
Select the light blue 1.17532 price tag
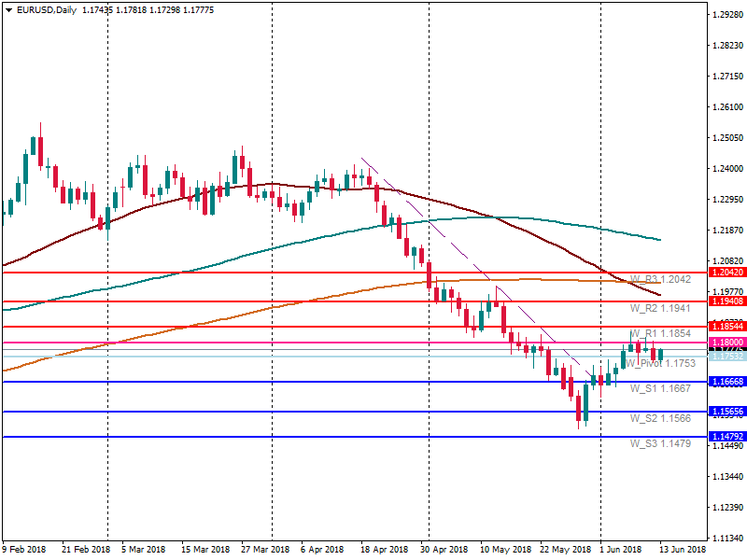[726, 357]
